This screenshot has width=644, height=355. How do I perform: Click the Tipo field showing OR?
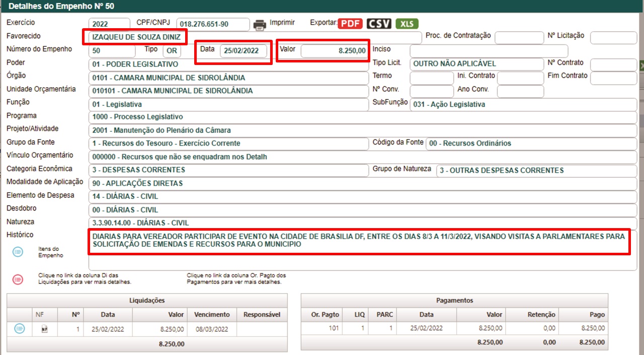coord(172,51)
